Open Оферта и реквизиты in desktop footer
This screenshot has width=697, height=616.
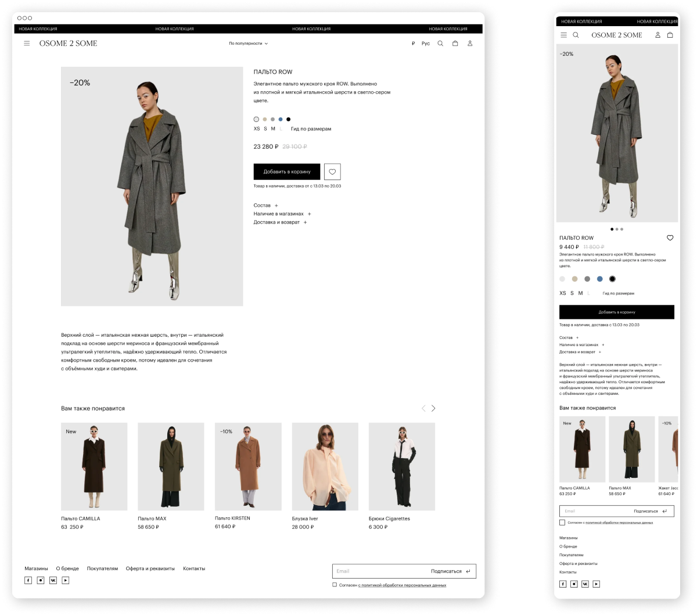(x=150, y=569)
